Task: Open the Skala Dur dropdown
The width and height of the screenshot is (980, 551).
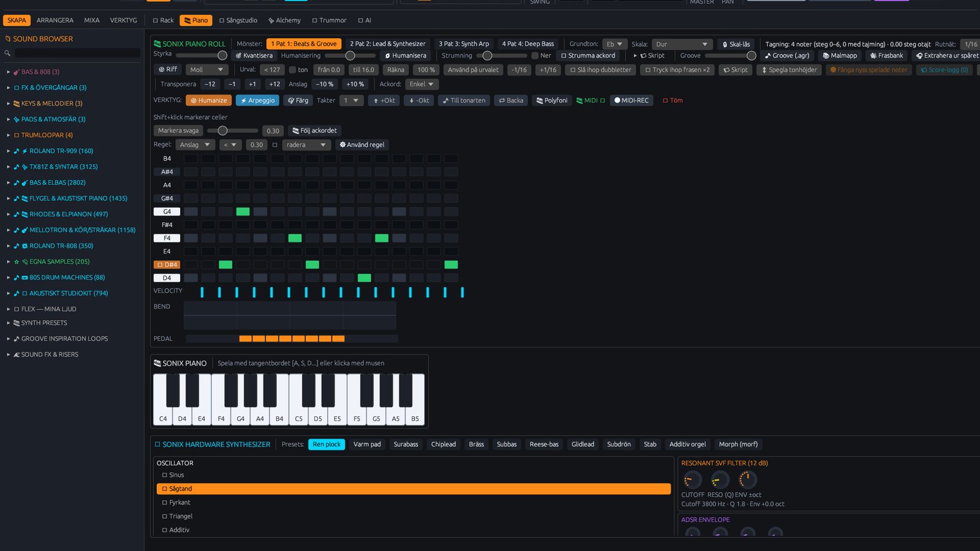Action: [682, 44]
